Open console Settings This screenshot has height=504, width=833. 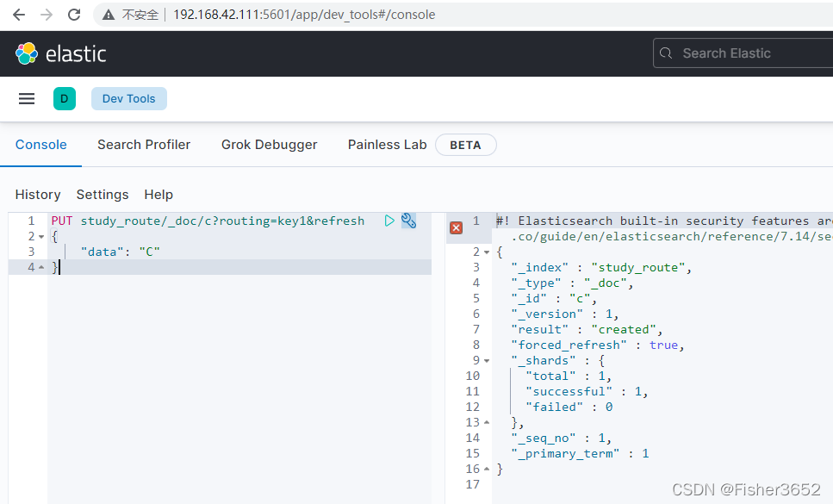pyautogui.click(x=103, y=195)
